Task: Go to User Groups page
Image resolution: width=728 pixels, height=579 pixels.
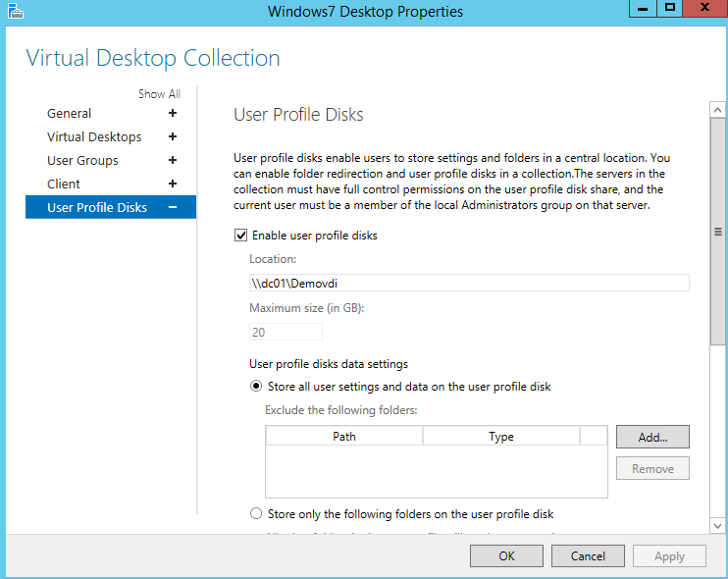Action: pos(82,160)
